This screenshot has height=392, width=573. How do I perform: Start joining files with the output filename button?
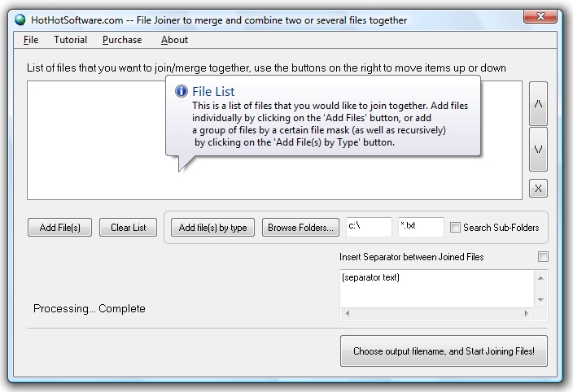point(444,351)
